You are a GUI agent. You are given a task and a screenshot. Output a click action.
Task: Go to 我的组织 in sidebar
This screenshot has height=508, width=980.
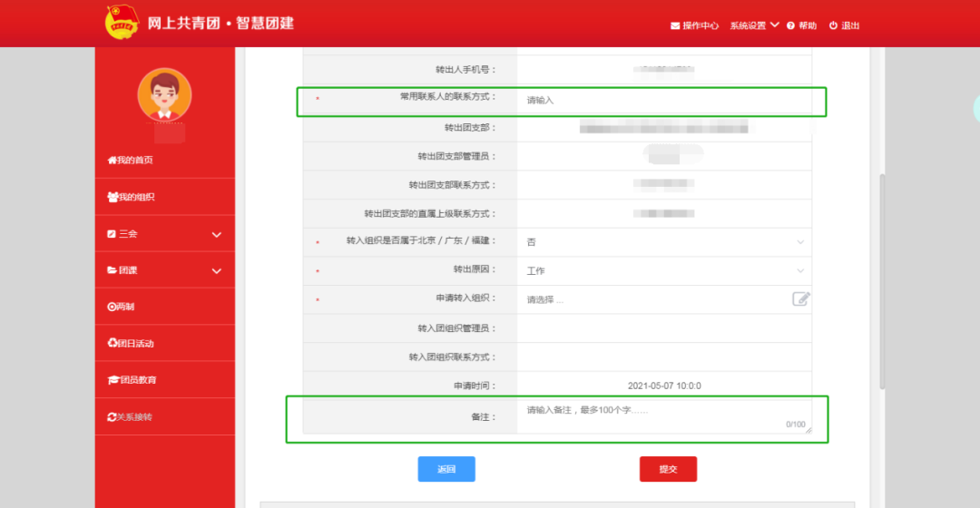coord(131,197)
